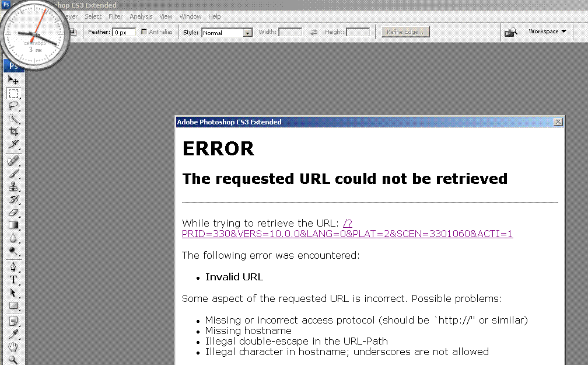Open the Help menu
Screen dimensions: 588x365
tap(215, 16)
